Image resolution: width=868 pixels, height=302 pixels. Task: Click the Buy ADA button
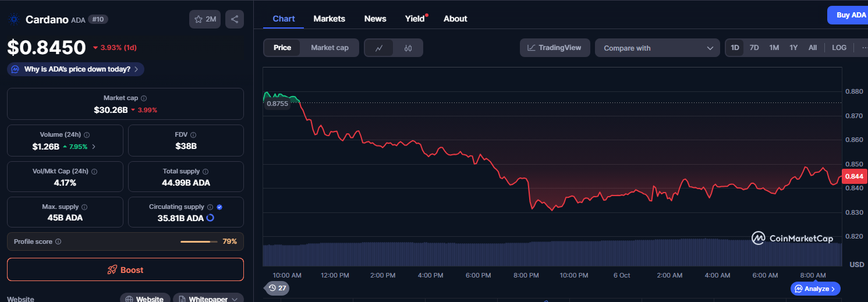click(851, 15)
